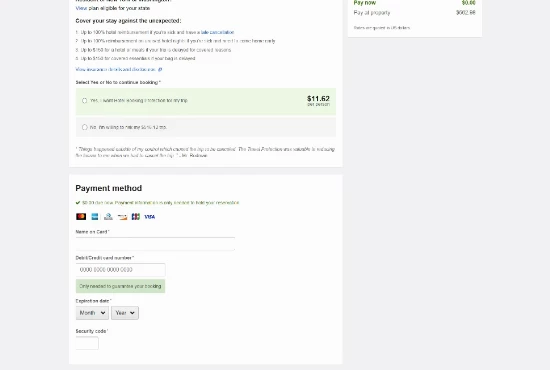The height and width of the screenshot is (370, 550).
Task: Select Yes for hotel booking protection
Action: 85,101
